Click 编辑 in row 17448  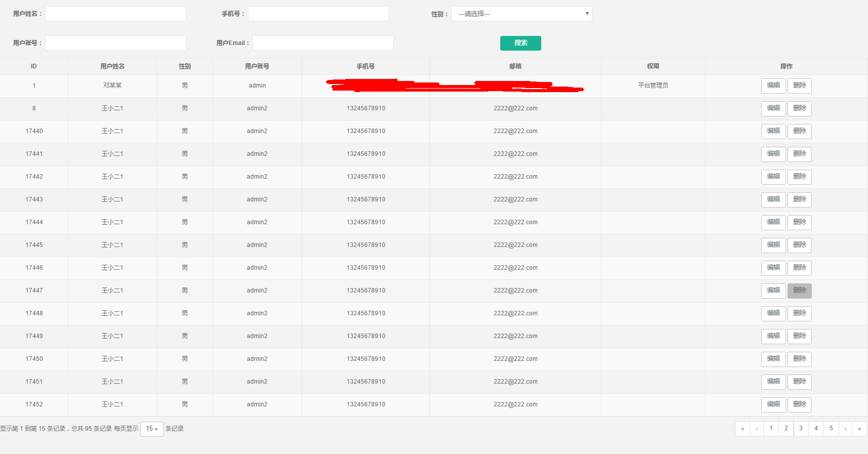(773, 313)
